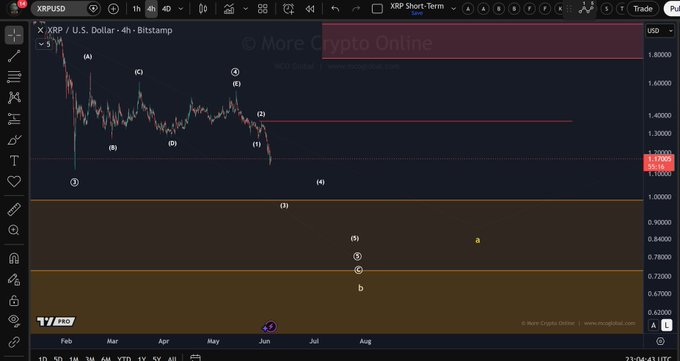The height and width of the screenshot is (361, 680).
Task: Click the UTC time display
Action: (648, 358)
